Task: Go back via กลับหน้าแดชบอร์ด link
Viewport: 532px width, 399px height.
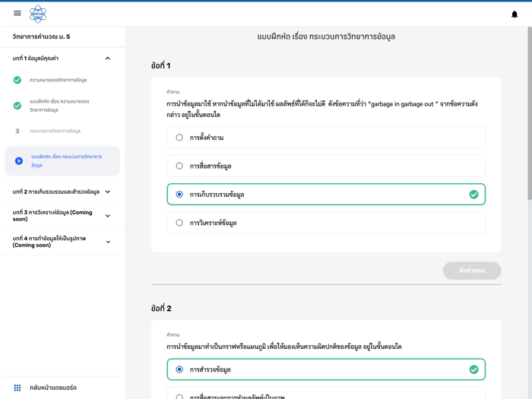Action: (x=53, y=388)
